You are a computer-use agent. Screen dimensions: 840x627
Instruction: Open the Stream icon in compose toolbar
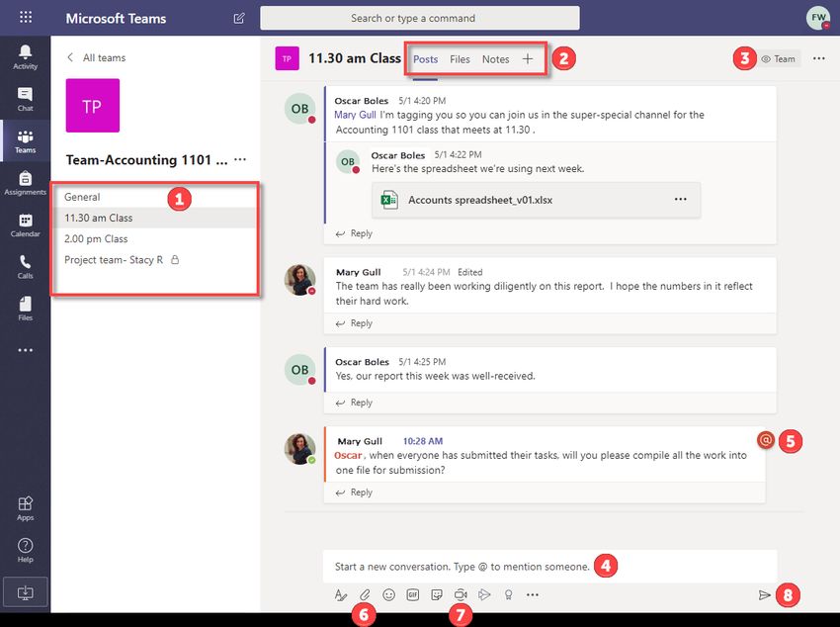click(x=484, y=594)
